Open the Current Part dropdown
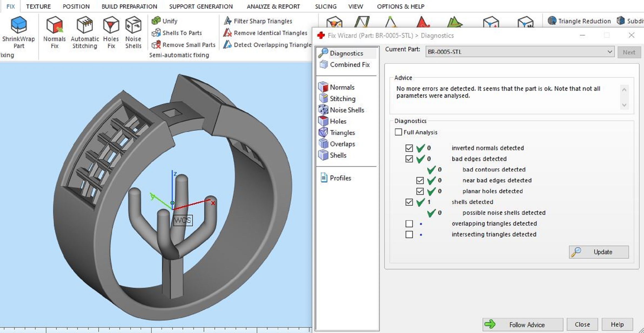644x333 pixels. point(520,52)
